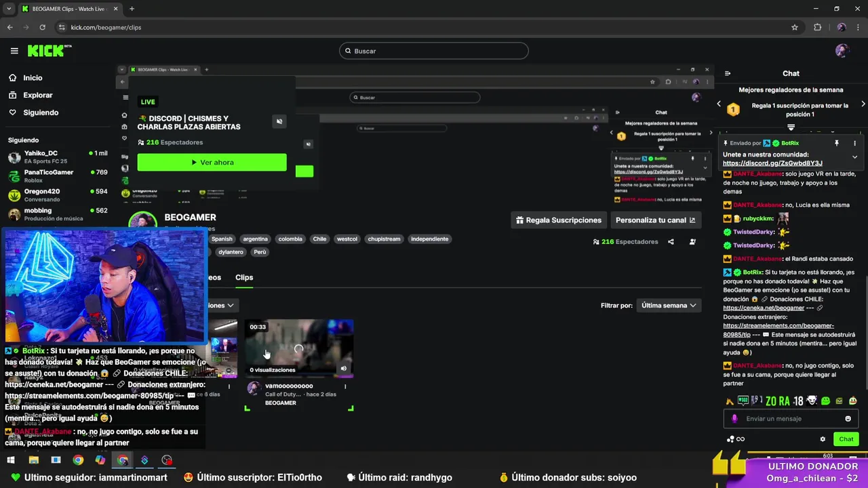
Task: Share the channel with the share icon
Action: point(671,242)
